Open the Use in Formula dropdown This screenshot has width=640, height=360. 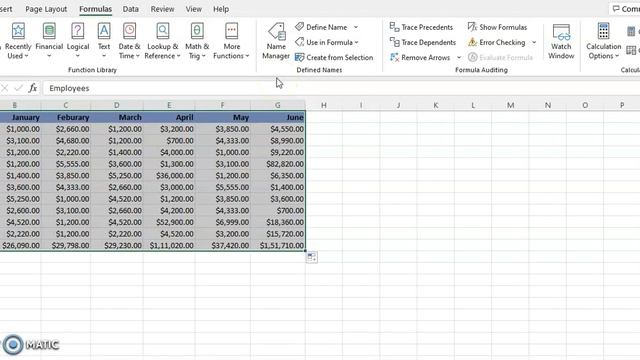pos(327,42)
